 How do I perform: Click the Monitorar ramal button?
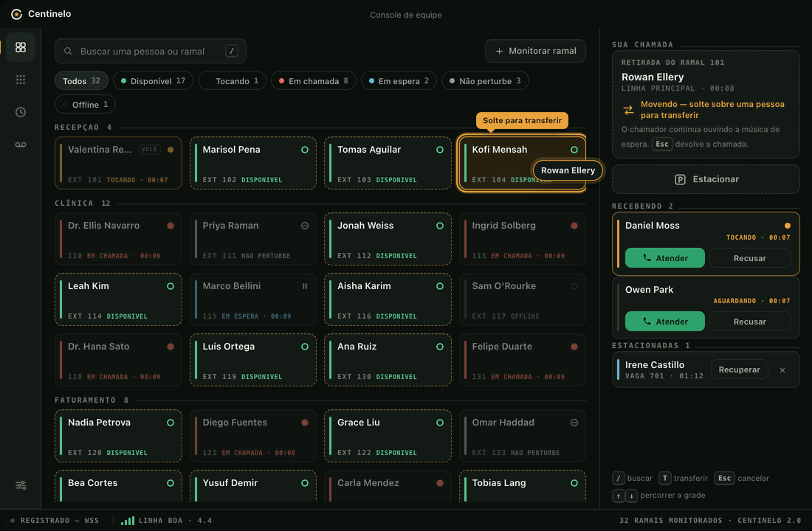(x=535, y=51)
